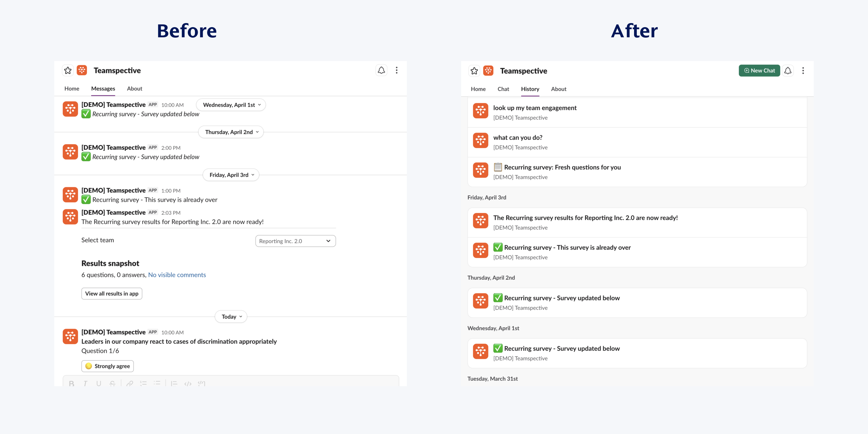
Task: Click 'View all results in app'
Action: 112,293
